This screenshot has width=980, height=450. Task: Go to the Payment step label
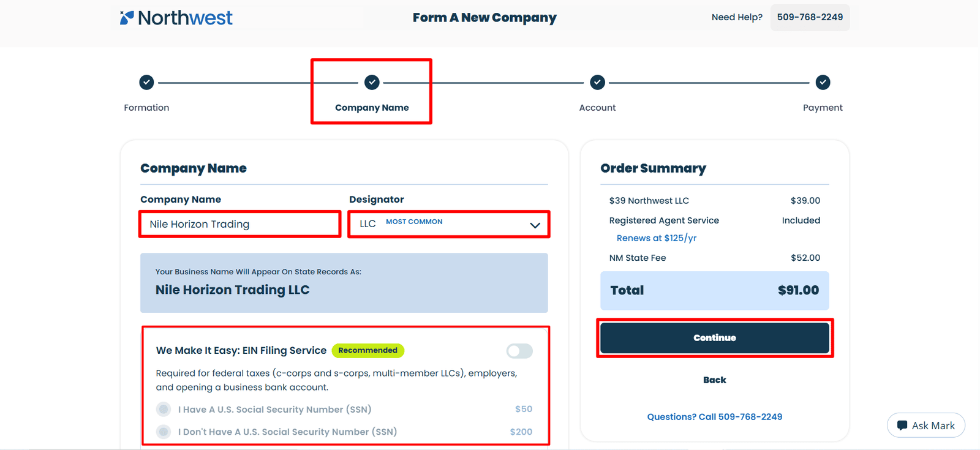point(823,108)
